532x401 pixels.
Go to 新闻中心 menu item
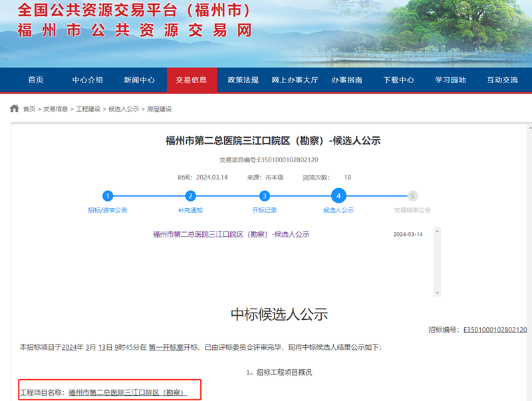[140, 80]
